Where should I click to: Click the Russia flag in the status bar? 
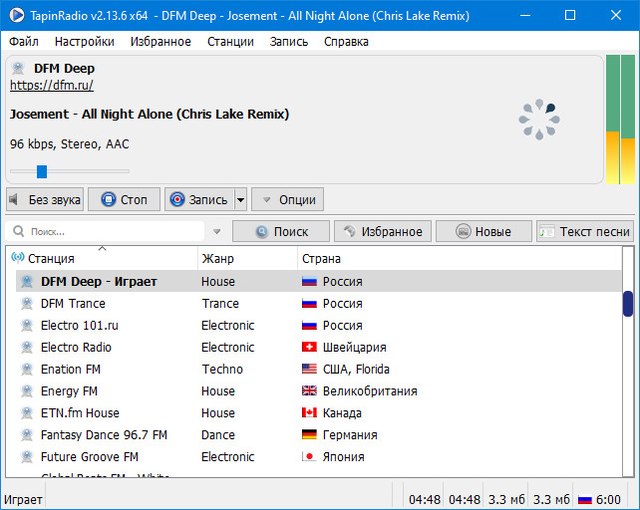[587, 499]
